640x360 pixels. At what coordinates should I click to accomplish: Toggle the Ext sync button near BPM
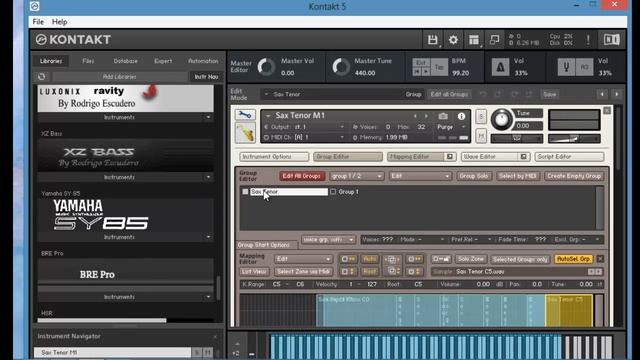pos(421,62)
